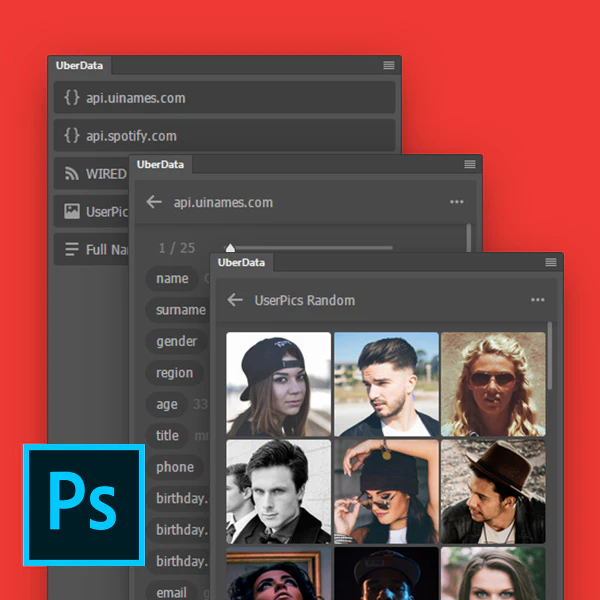This screenshot has height=600, width=600.
Task: Go back from api.uinames.com view
Action: point(154,202)
